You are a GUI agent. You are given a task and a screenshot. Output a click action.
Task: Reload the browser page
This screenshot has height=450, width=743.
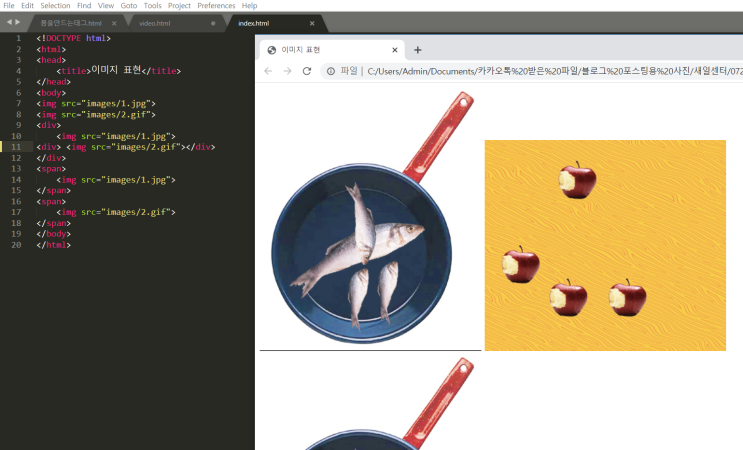307,71
